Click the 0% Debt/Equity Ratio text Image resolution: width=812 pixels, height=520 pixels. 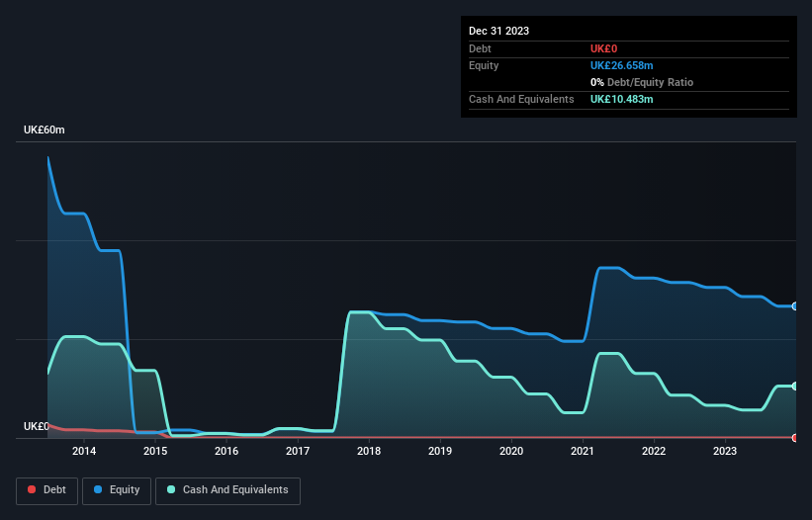tap(642, 82)
